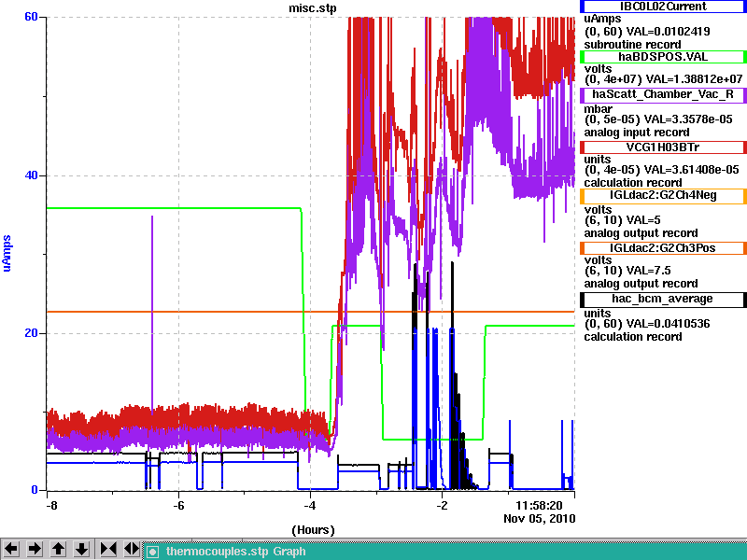
Task: Click the (Hours) x-axis label
Action: tap(313, 529)
